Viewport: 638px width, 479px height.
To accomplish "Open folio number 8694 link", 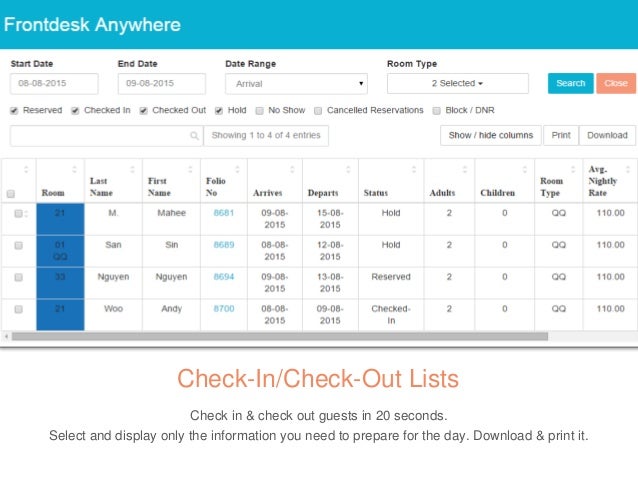I will (x=224, y=277).
